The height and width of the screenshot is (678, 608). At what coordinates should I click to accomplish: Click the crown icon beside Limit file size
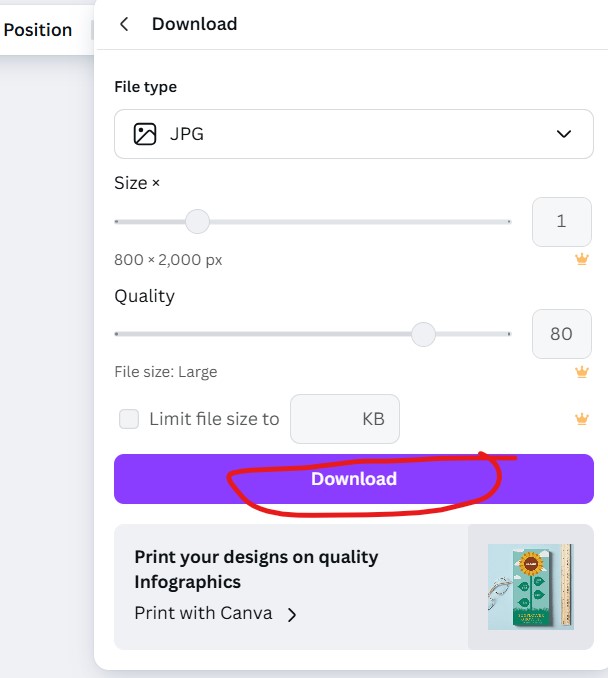582,419
